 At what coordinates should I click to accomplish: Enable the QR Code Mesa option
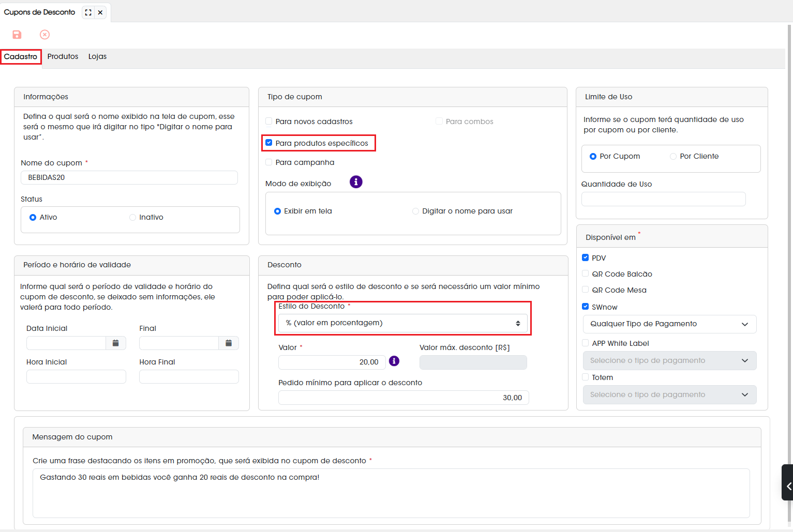point(586,290)
